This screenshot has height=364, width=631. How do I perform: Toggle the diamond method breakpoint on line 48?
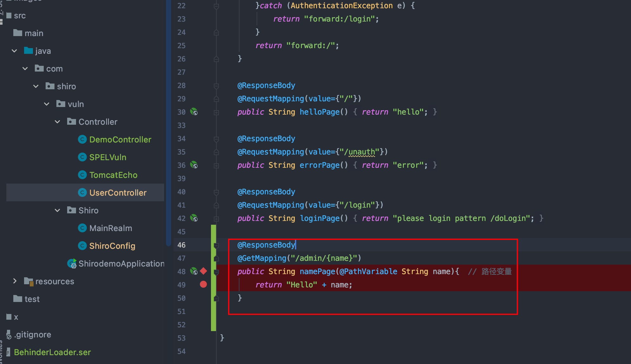coord(203,271)
